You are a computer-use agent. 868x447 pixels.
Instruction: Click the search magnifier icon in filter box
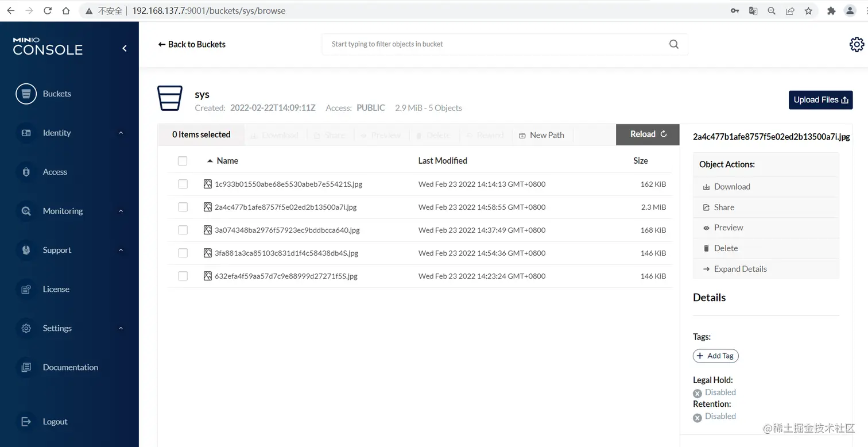[x=674, y=44]
